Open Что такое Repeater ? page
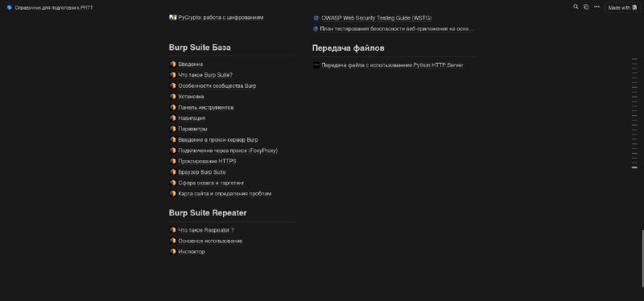The image size is (644, 301). coord(206,230)
